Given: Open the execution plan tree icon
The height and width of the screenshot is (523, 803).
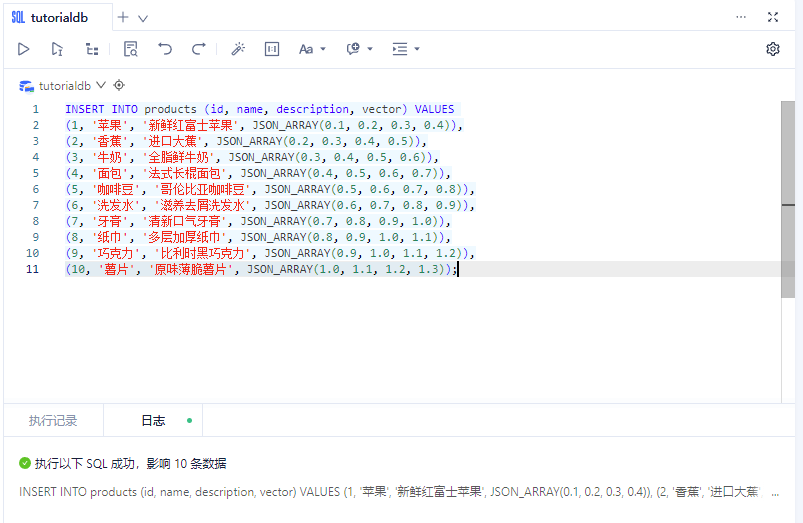Looking at the screenshot, I should click(x=92, y=49).
